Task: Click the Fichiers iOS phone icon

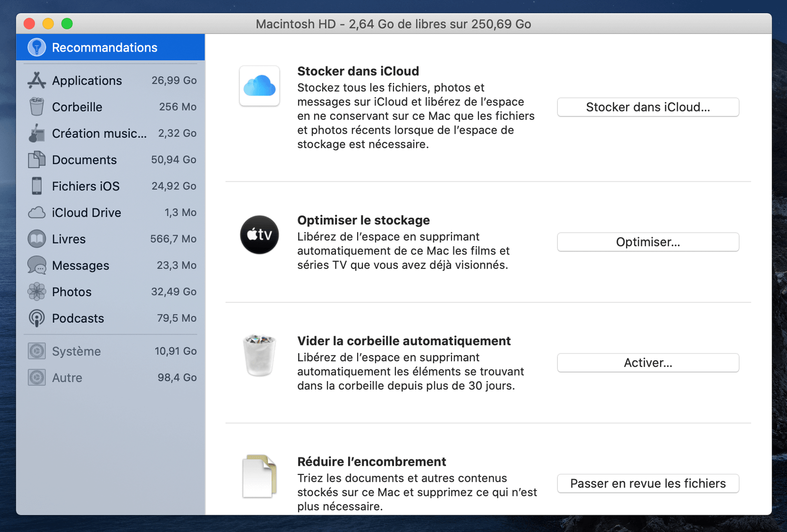Action: 36,186
